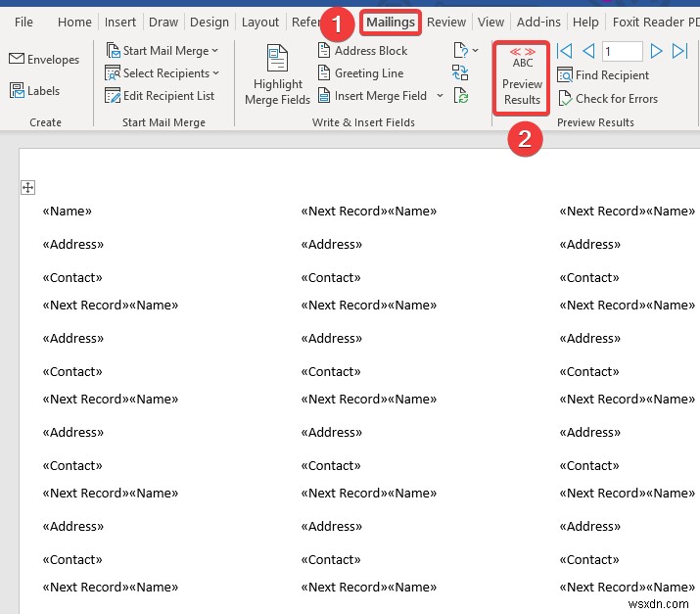Image resolution: width=700 pixels, height=614 pixels.
Task: Click the Insert Merge Field button
Action: pos(372,96)
